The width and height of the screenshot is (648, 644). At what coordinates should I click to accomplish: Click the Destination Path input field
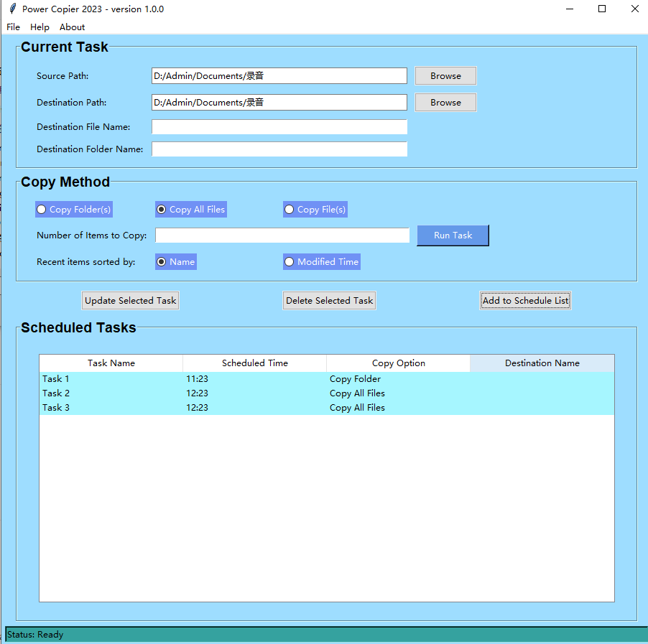point(279,102)
